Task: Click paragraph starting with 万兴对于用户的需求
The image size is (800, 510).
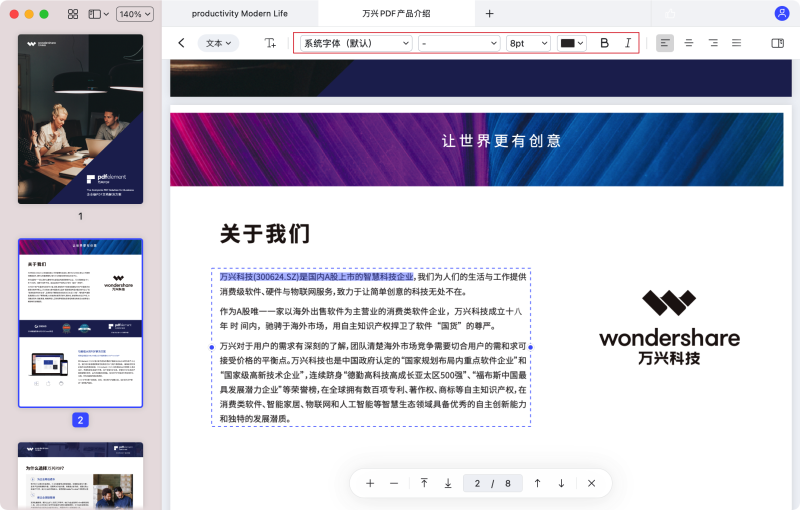Action: coord(373,382)
